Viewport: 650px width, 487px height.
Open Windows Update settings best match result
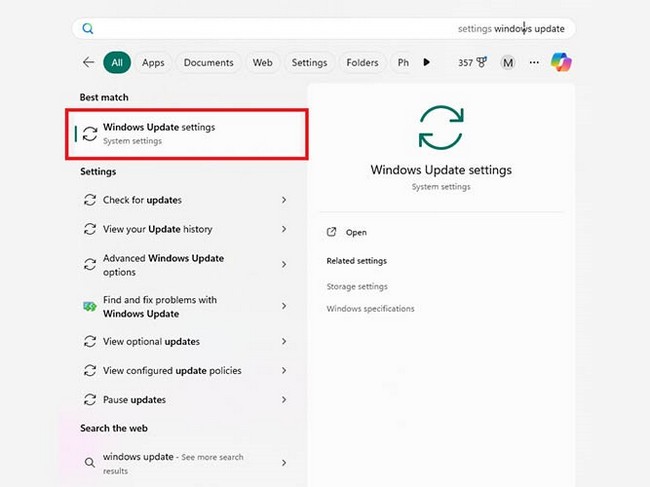tap(187, 134)
